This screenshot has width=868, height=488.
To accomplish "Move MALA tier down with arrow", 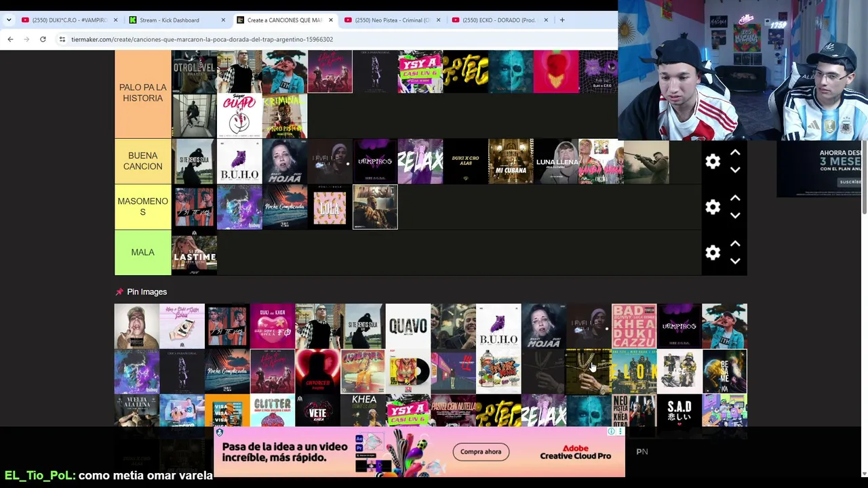I will point(735,260).
